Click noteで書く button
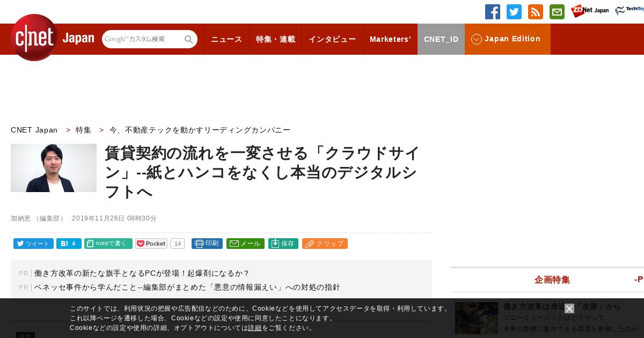This screenshot has height=338, width=644. (x=108, y=244)
